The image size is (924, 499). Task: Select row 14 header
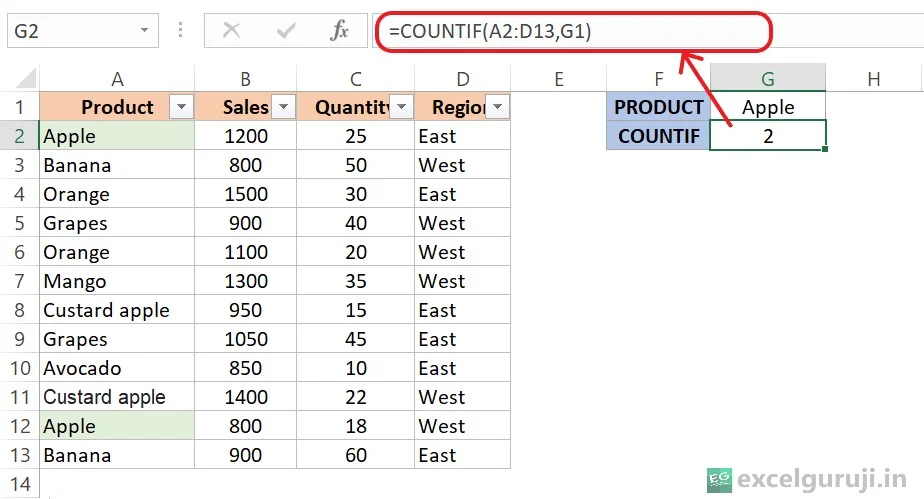point(19,484)
